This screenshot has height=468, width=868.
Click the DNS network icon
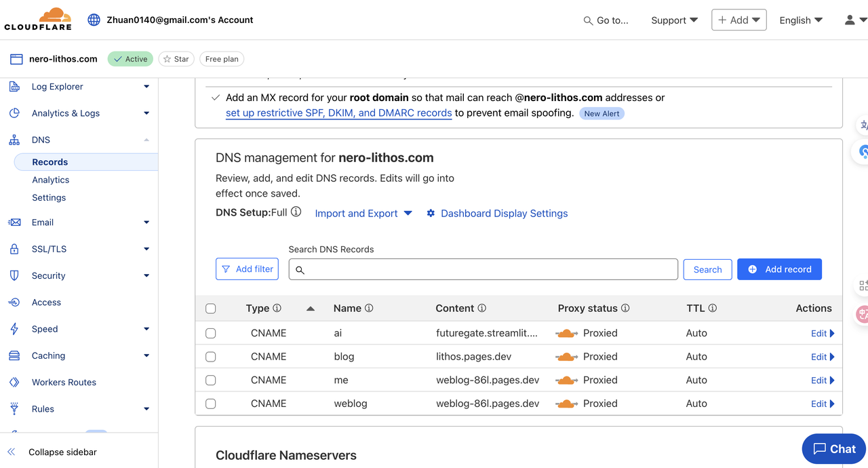click(14, 140)
